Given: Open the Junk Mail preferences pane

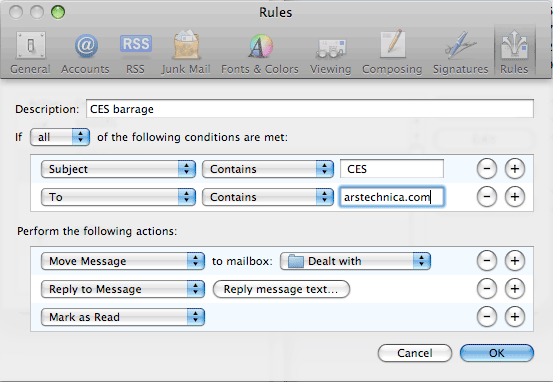Looking at the screenshot, I should [x=186, y=53].
